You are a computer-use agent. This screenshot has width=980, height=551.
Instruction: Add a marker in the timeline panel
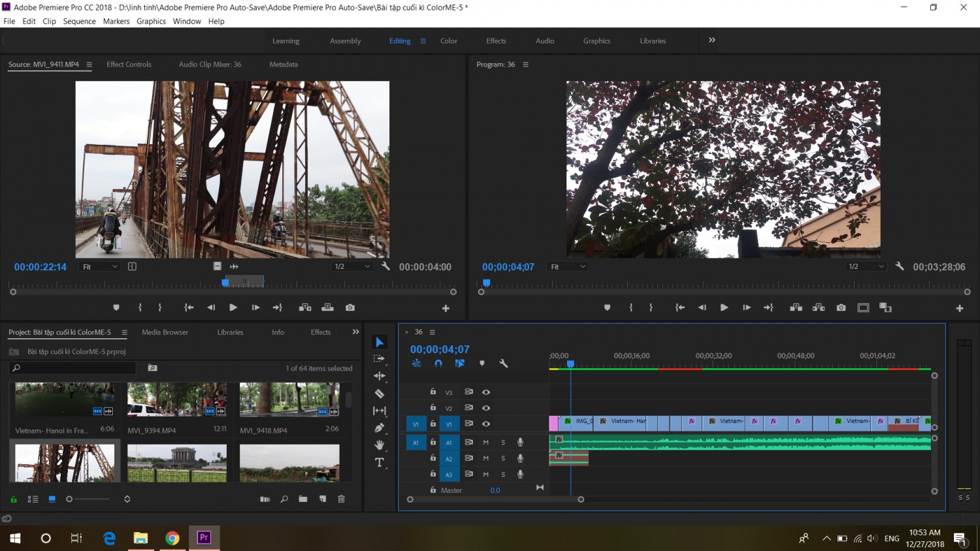(482, 364)
